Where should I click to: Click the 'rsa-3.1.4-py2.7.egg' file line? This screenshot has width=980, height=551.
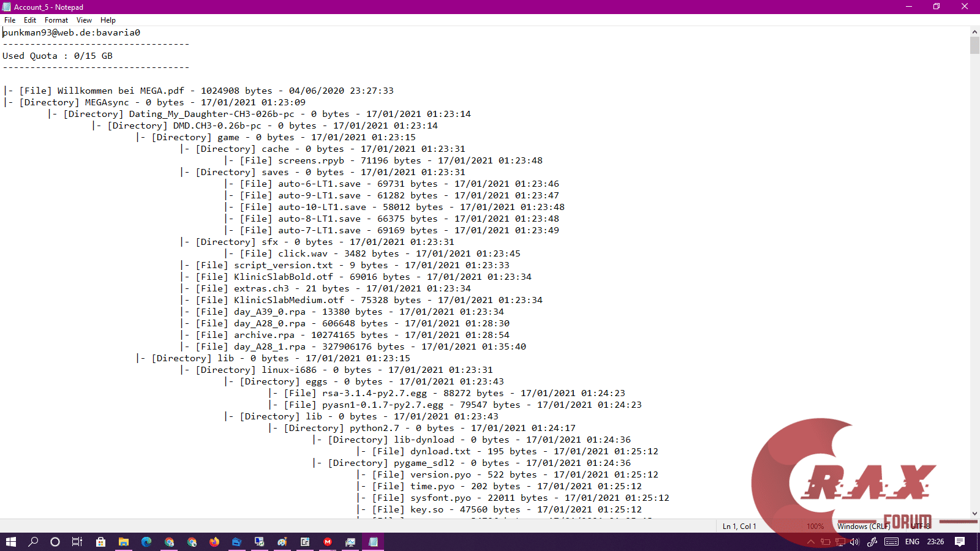447,393
